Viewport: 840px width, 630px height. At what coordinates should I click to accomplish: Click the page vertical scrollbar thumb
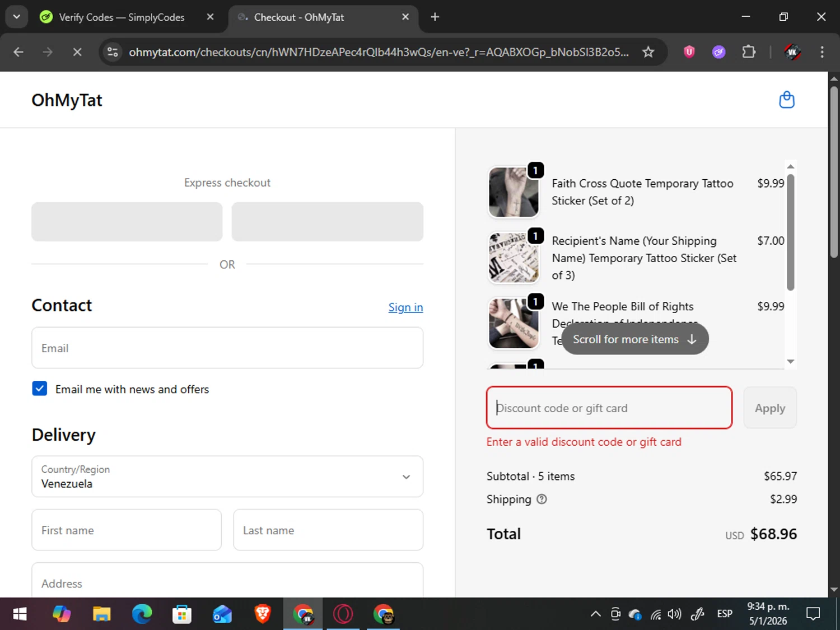pyautogui.click(x=834, y=171)
